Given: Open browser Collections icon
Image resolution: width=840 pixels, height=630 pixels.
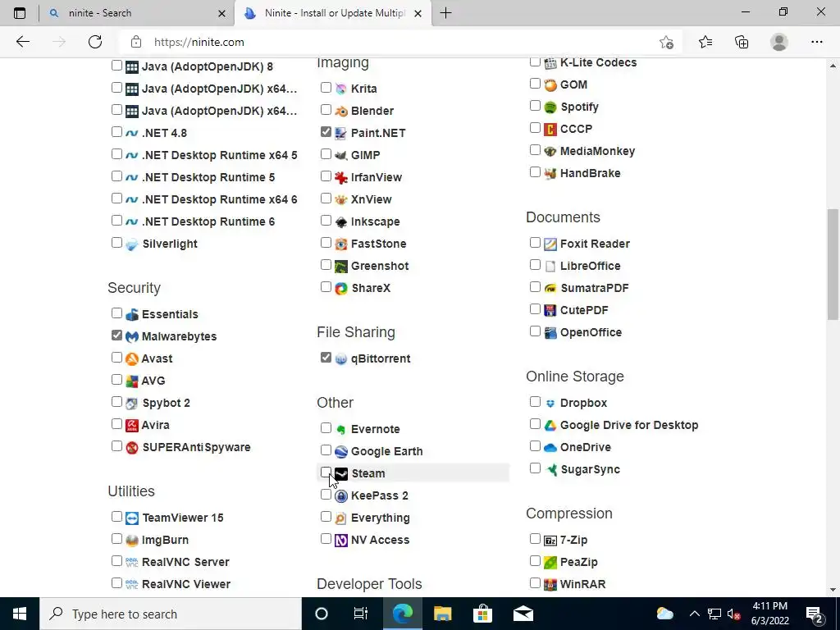Looking at the screenshot, I should click(742, 42).
